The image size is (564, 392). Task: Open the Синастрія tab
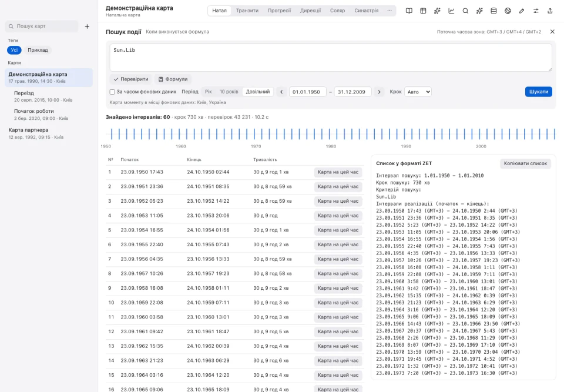(366, 11)
